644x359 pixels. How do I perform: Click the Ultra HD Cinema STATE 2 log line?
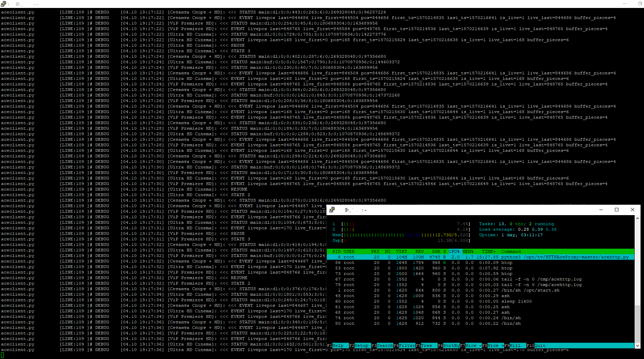coord(126,195)
